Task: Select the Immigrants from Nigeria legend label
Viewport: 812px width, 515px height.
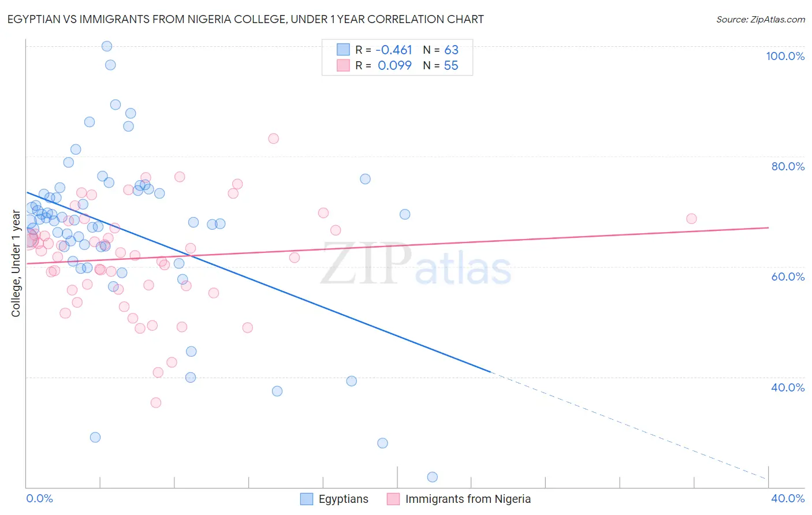Action: [x=468, y=499]
